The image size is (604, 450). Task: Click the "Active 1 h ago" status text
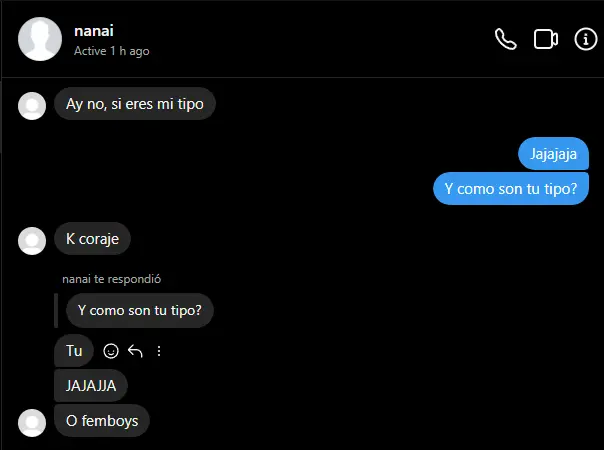(x=112, y=51)
